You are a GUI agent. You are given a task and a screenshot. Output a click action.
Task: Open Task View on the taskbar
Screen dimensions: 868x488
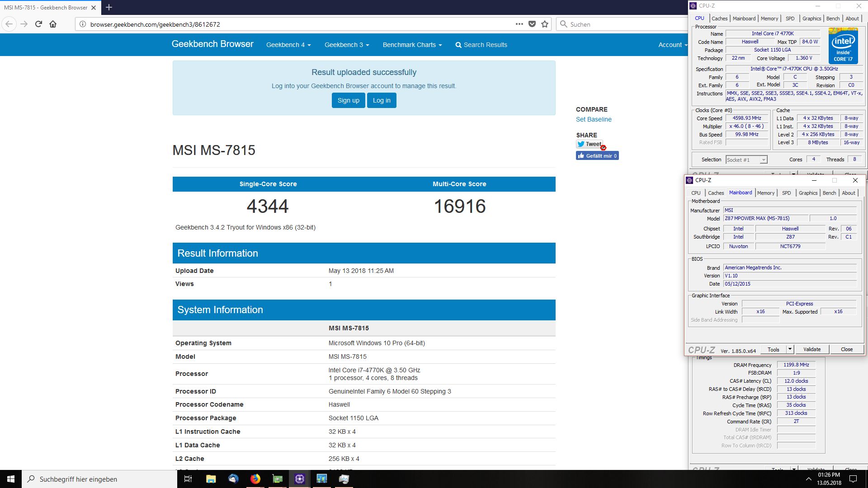[188, 479]
